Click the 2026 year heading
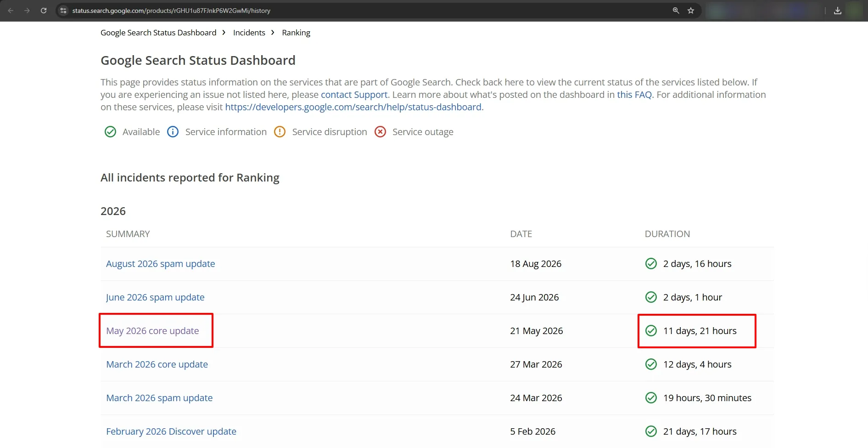Image resolution: width=868 pixels, height=448 pixels. click(x=113, y=211)
